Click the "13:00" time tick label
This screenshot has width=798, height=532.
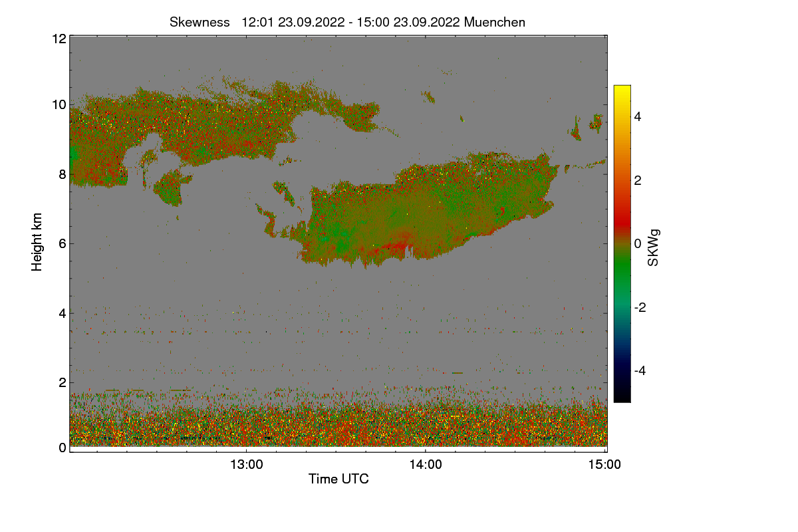[x=246, y=465]
